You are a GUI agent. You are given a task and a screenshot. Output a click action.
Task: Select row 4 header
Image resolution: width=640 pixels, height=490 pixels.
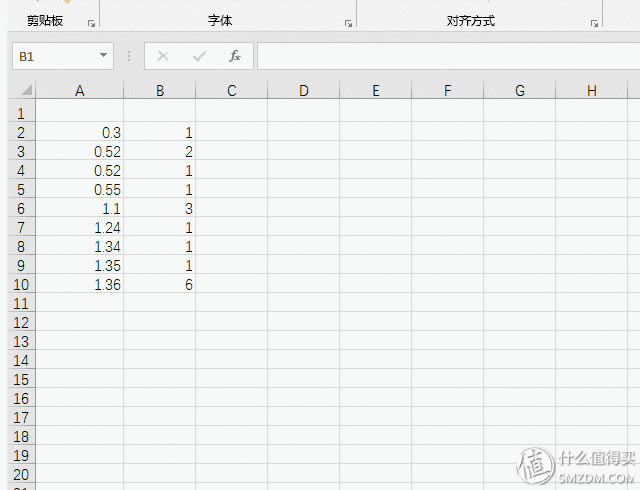point(22,170)
